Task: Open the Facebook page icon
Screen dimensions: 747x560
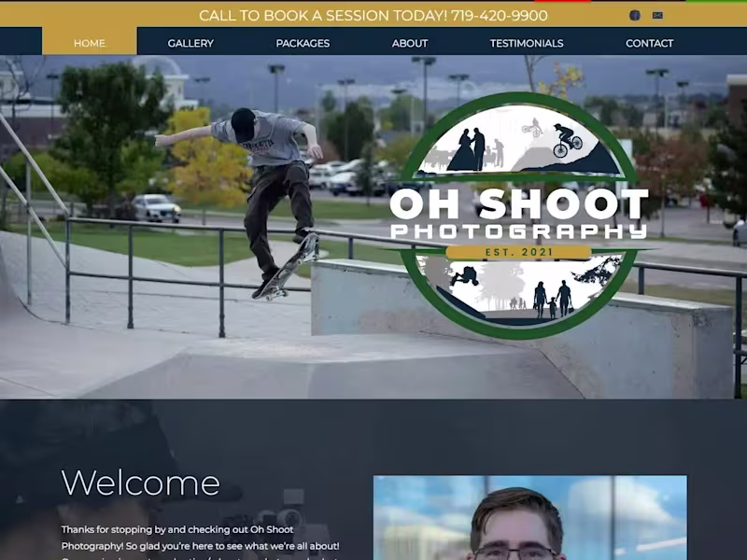Action: [x=633, y=15]
